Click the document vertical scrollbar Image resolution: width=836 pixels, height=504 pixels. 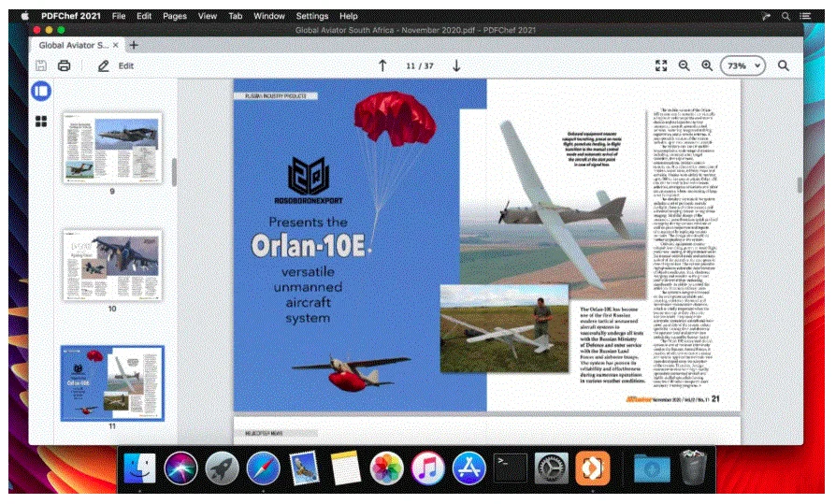coord(800,184)
